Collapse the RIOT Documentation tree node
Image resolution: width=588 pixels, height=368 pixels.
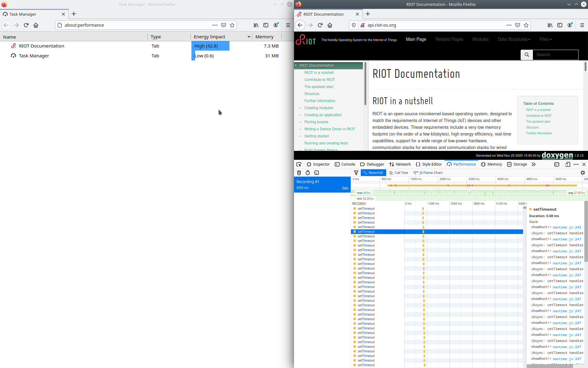pyautogui.click(x=296, y=66)
